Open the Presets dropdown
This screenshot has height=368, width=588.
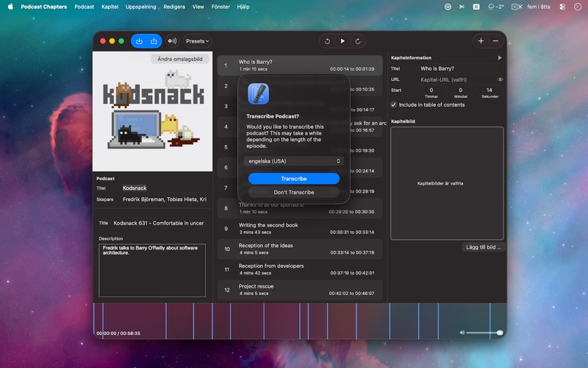[198, 41]
